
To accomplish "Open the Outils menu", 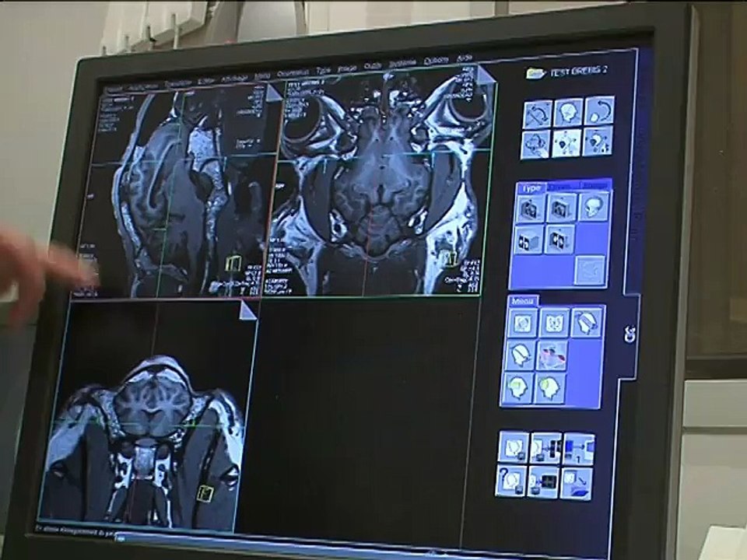I will [373, 66].
